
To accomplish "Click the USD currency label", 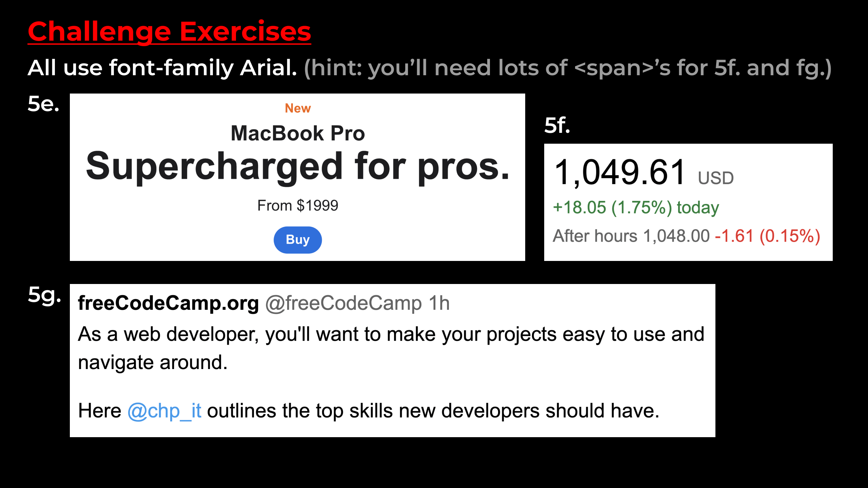I will point(716,178).
